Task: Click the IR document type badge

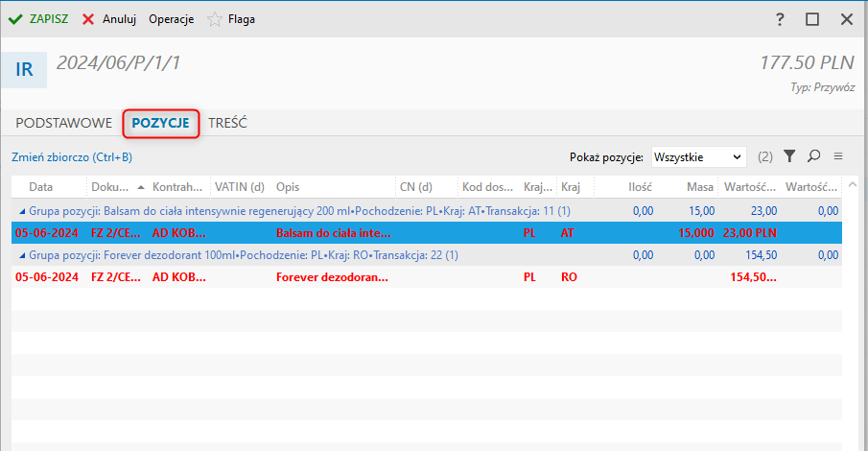Action: tap(24, 70)
